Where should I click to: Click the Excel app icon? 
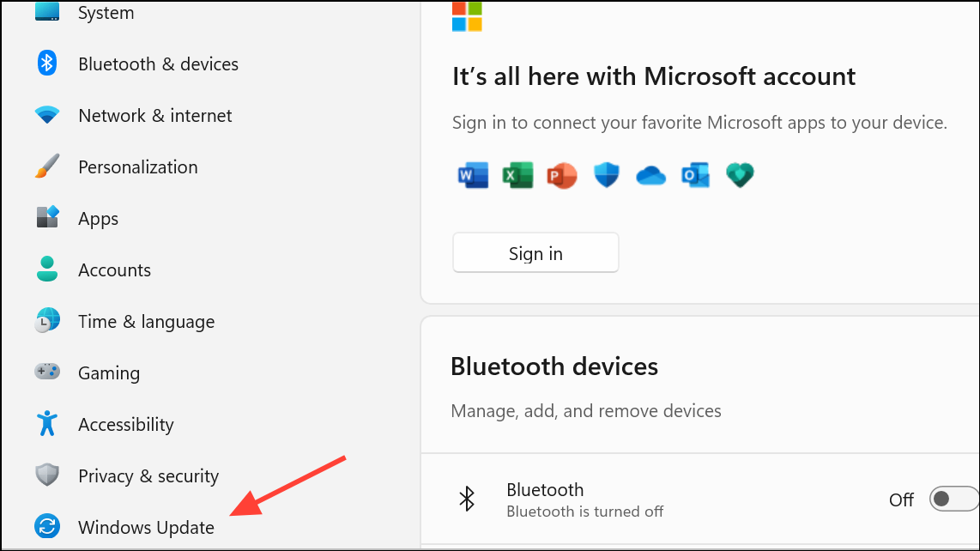pyautogui.click(x=517, y=175)
